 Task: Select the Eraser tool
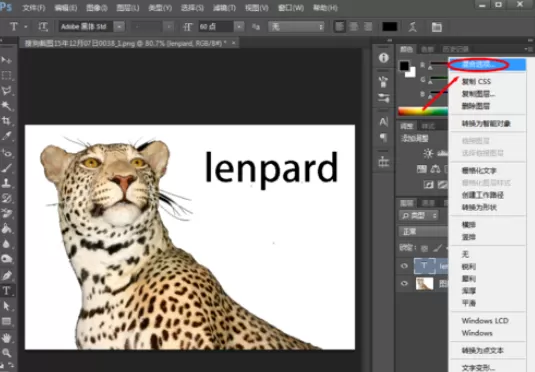coord(6,213)
